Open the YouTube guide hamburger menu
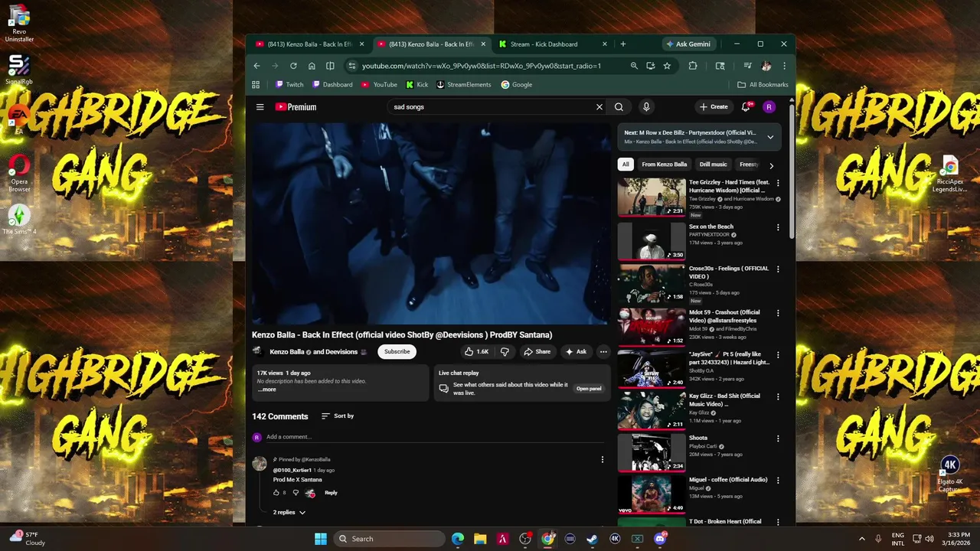 260,107
